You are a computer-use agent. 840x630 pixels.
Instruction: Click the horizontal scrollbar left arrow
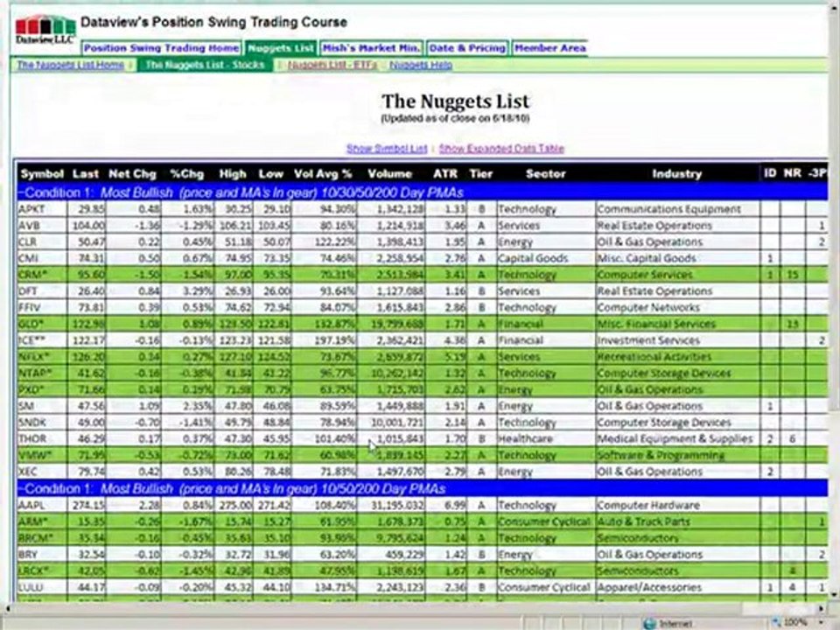(x=7, y=609)
